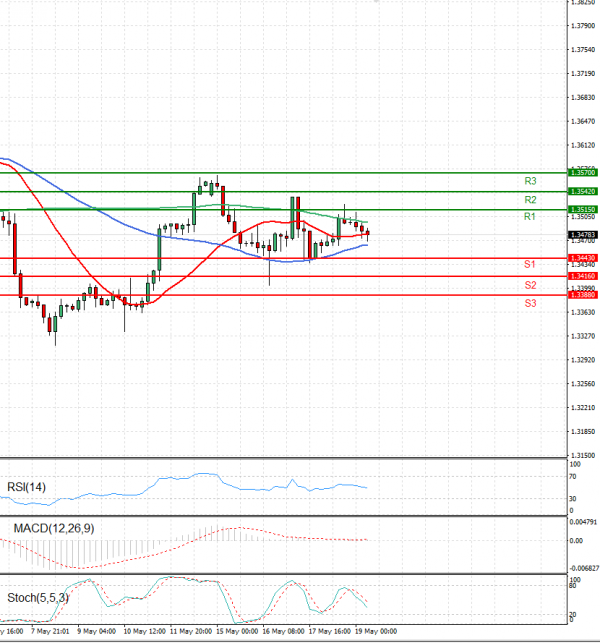Image resolution: width=600 pixels, height=643 pixels.
Task: Click the 1.33630 price axis value
Action: coord(583,312)
